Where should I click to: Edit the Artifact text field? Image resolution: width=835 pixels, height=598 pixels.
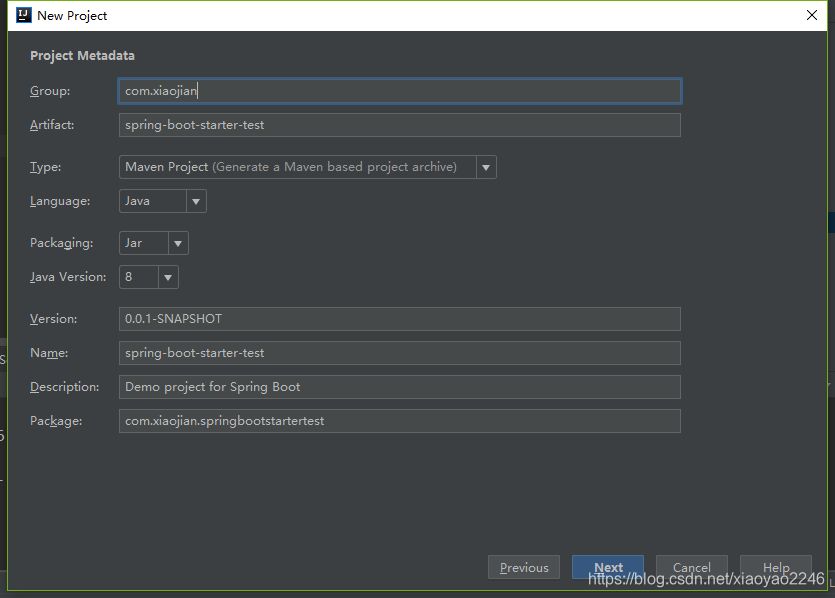coord(399,125)
